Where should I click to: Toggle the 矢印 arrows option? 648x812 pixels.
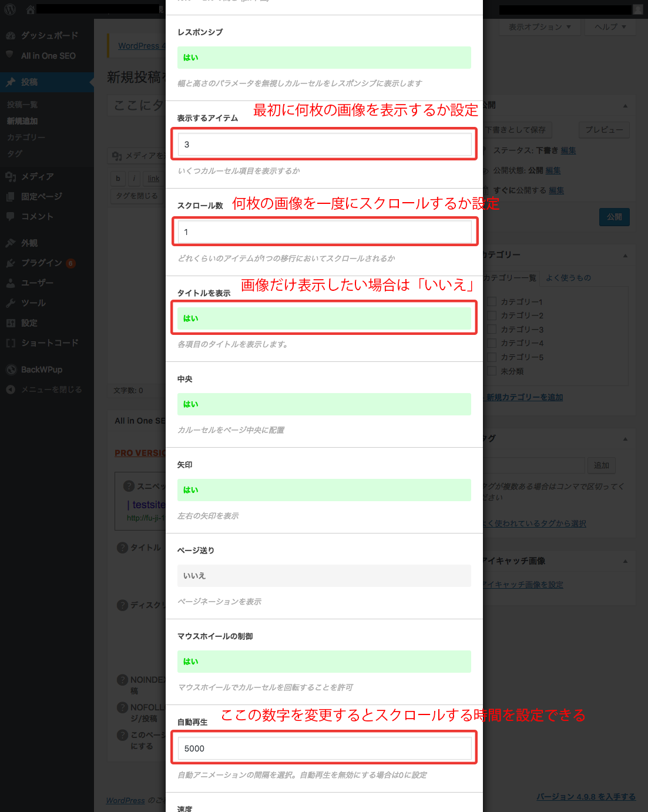click(x=324, y=490)
